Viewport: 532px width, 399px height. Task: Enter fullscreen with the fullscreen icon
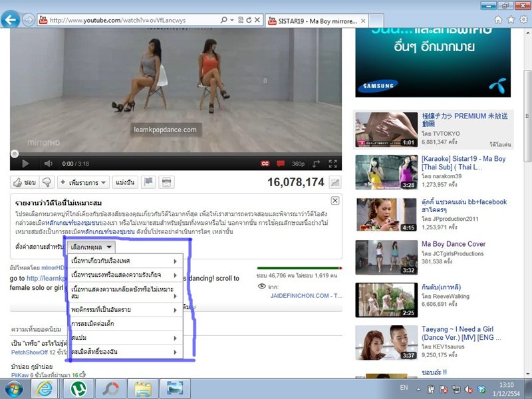click(x=333, y=164)
